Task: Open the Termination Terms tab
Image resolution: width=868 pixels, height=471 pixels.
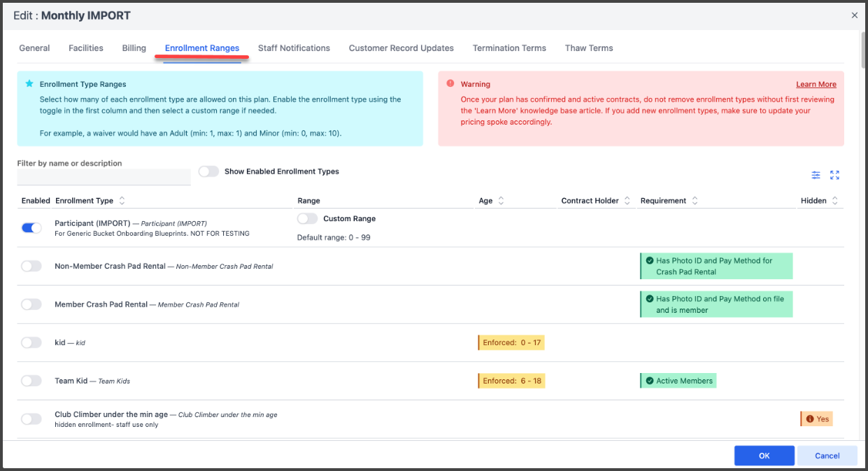Action: click(x=509, y=48)
